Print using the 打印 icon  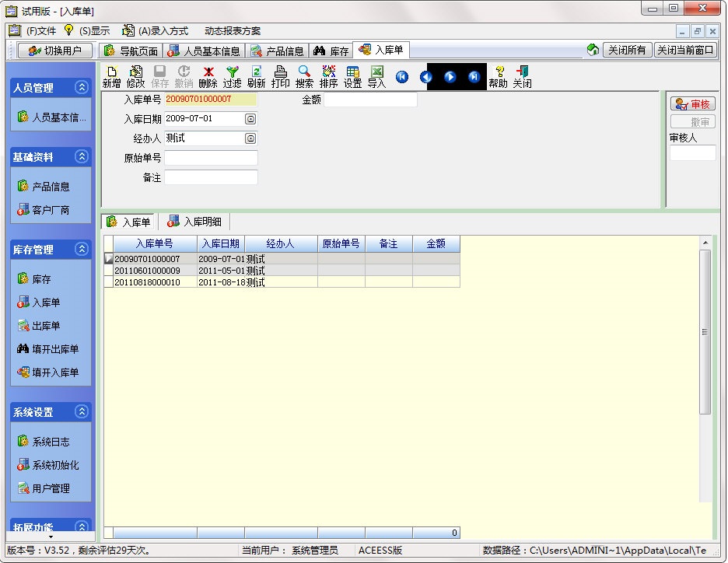coord(280,76)
